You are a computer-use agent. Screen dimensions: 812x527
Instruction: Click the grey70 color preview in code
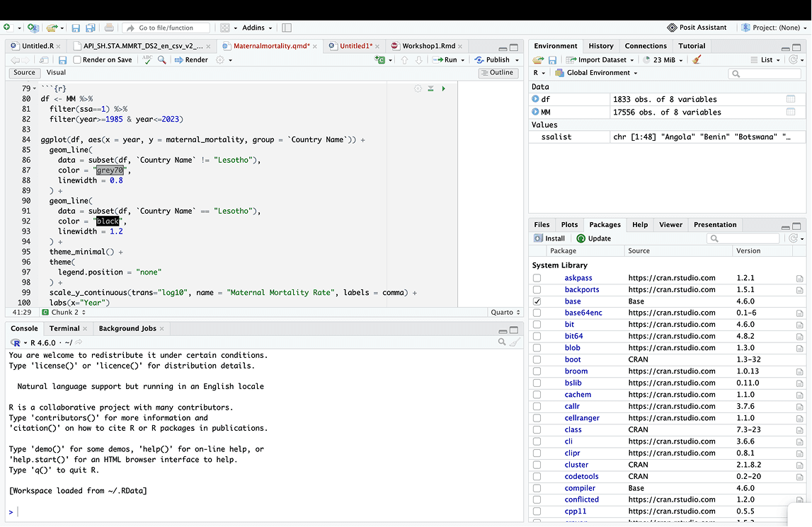tap(110, 170)
